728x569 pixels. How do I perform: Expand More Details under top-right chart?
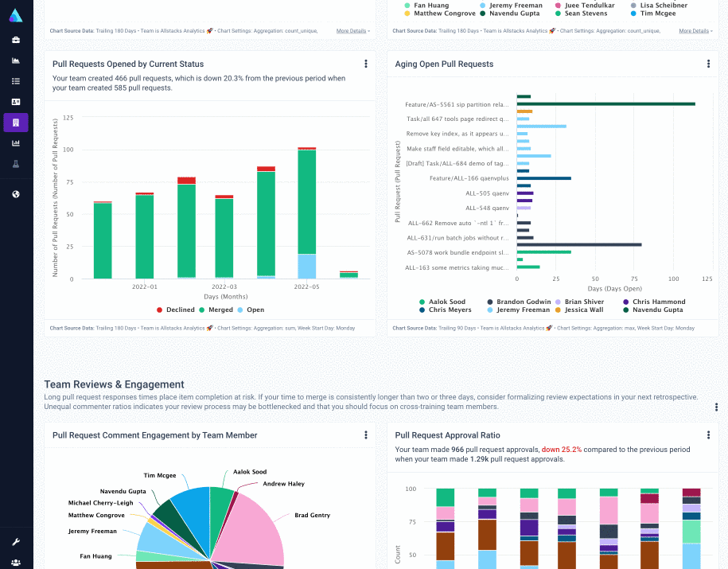coord(695,31)
